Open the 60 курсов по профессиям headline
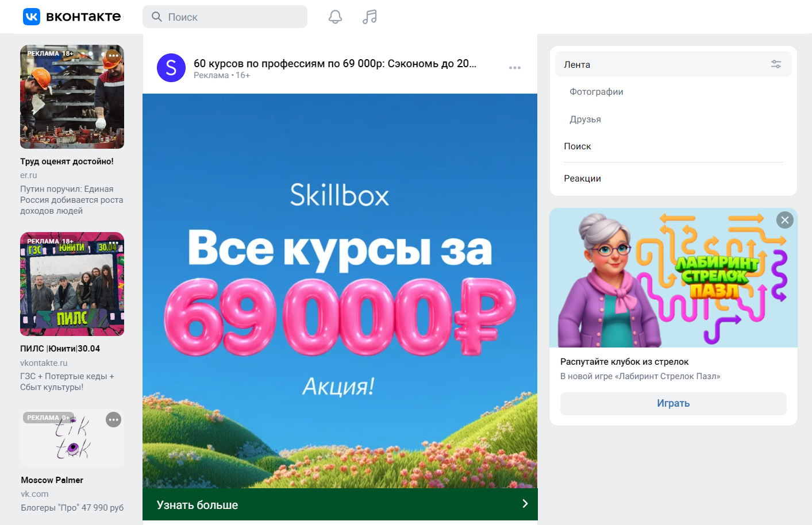 click(335, 63)
